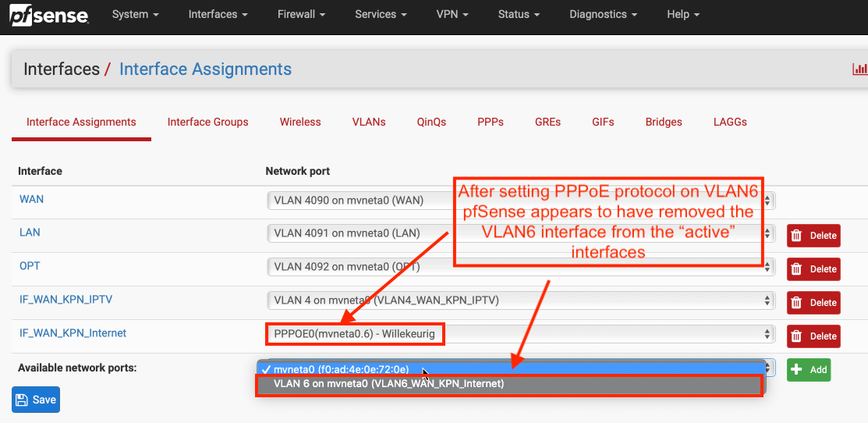This screenshot has width=868, height=423.
Task: Open the IF_WAN_KPN_IPTV network port dropdown
Action: (521, 300)
